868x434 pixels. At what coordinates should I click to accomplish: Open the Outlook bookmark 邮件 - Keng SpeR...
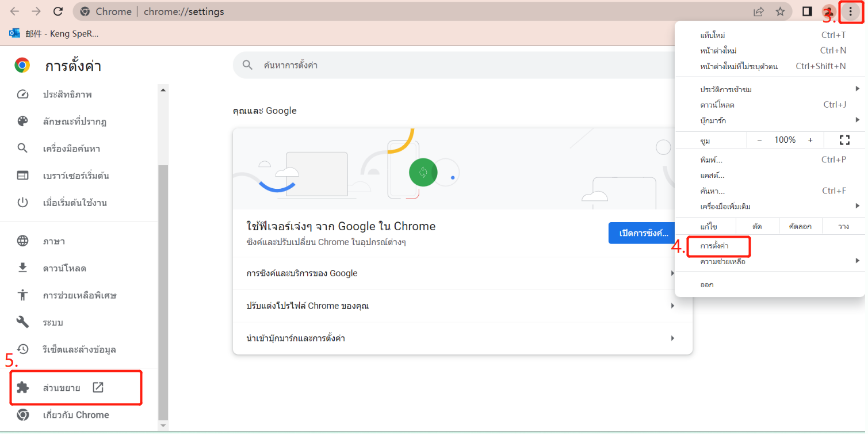53,33
